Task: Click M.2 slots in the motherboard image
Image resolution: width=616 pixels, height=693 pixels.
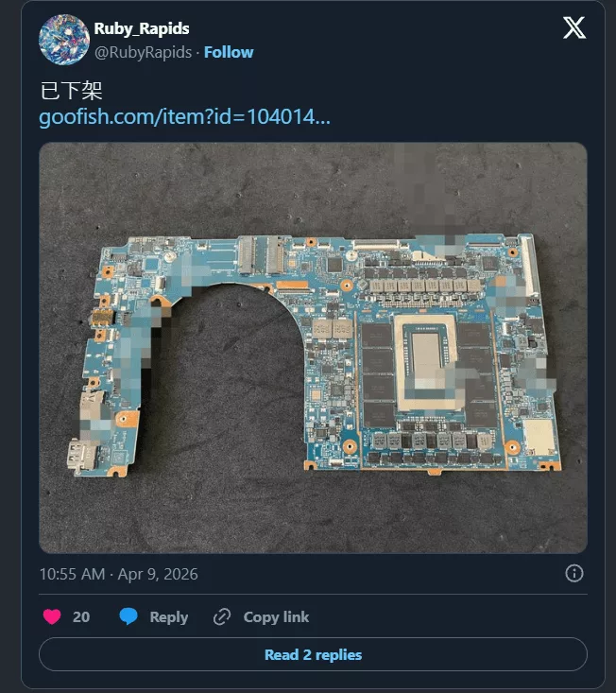Action: (261, 254)
